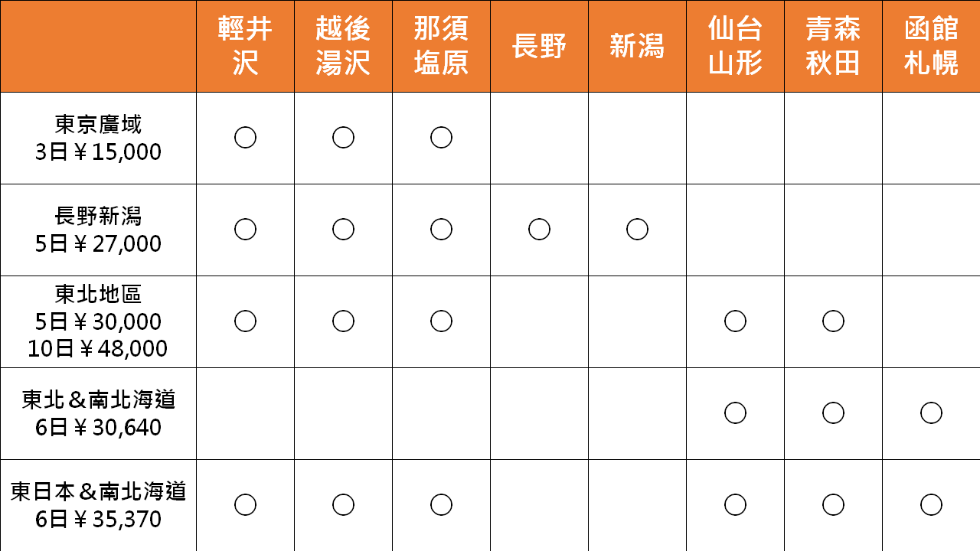This screenshot has width=980, height=551.
Task: Click the 越後湯沢 column header
Action: pyautogui.click(x=343, y=46)
